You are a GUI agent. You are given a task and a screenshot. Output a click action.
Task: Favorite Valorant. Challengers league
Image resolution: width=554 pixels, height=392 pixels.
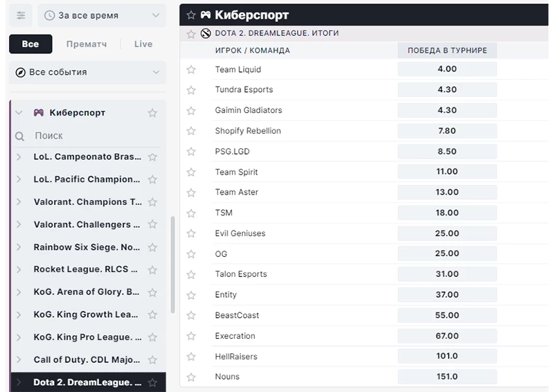(x=152, y=224)
